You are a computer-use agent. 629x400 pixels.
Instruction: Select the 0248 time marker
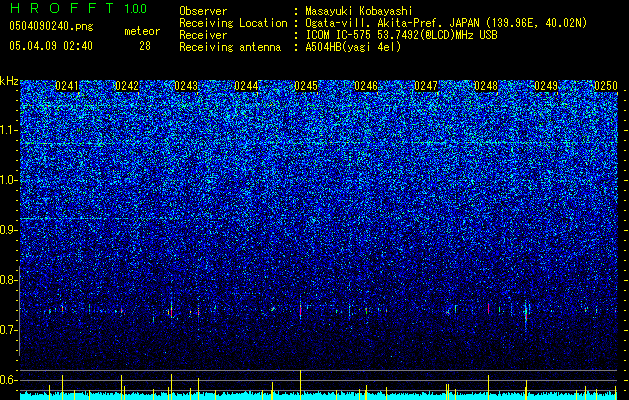(486, 86)
